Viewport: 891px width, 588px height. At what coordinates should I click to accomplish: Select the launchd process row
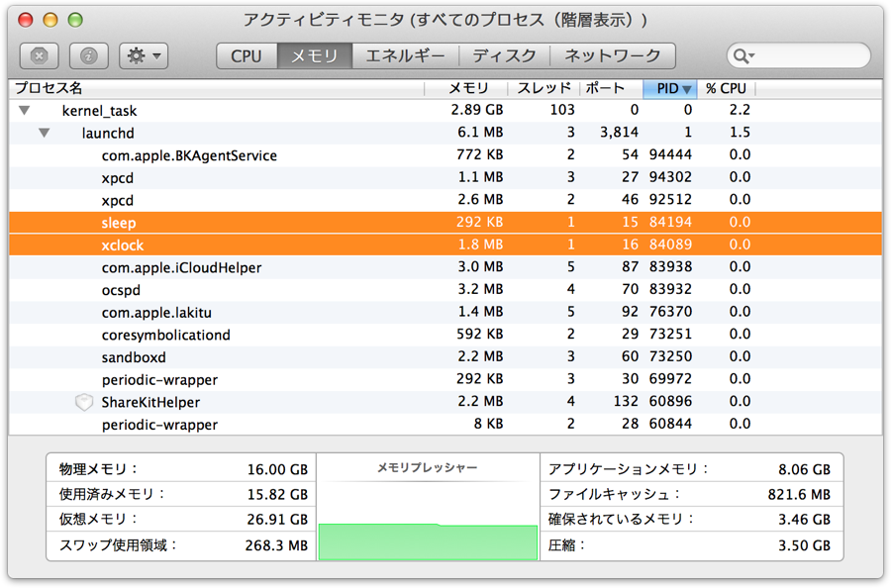[x=445, y=133]
